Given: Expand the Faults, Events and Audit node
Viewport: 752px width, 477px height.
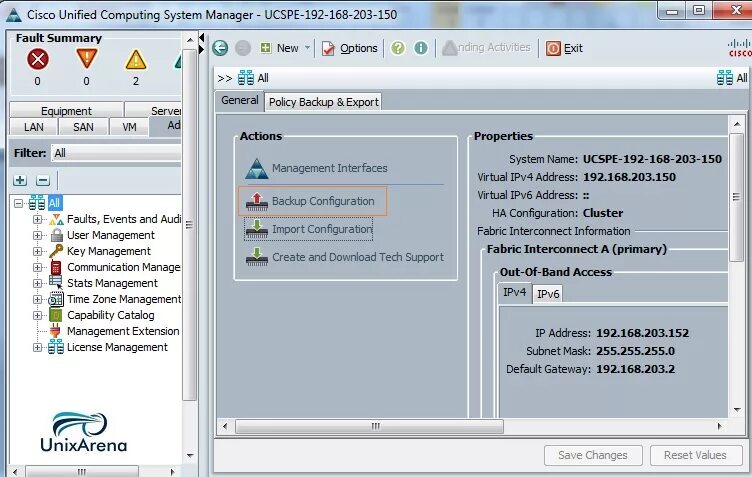Looking at the screenshot, I should click(x=37, y=220).
